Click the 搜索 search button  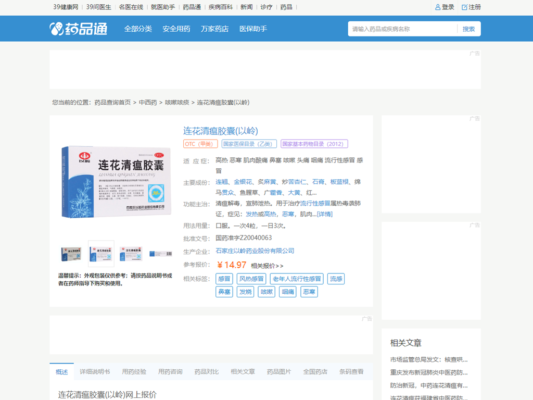[x=468, y=29]
